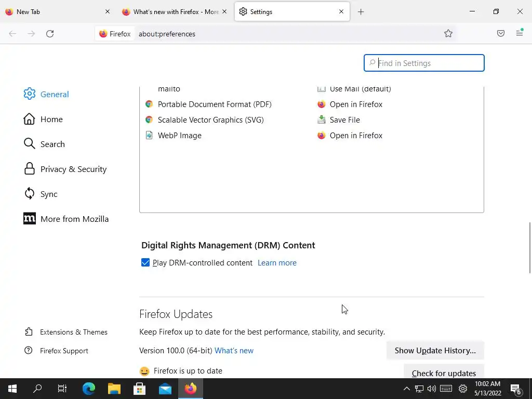Select the Portable Document Format (PDF) row
Viewport: 532px width, 399px height.
tap(312, 104)
